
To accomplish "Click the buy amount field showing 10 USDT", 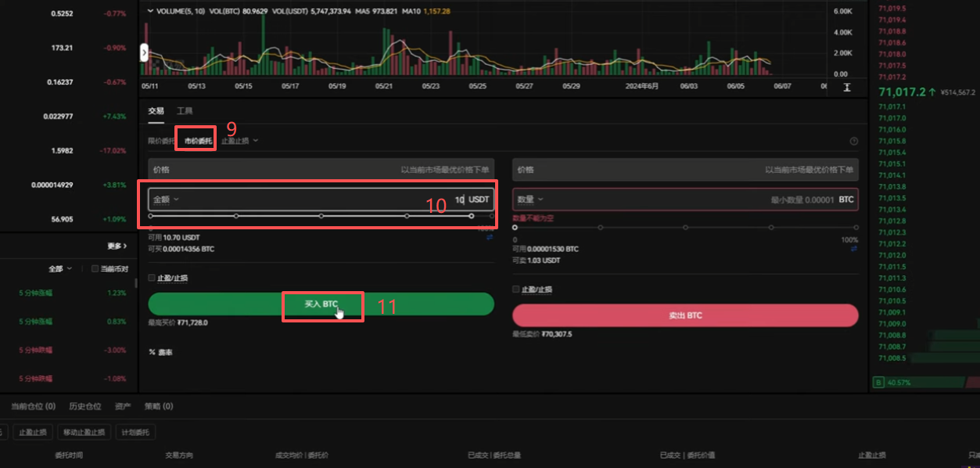I will point(321,199).
